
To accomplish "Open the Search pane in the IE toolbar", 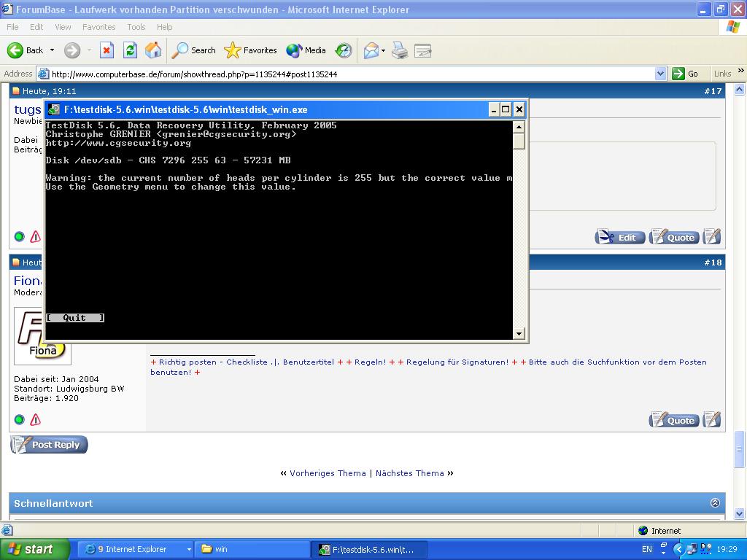I will point(193,50).
